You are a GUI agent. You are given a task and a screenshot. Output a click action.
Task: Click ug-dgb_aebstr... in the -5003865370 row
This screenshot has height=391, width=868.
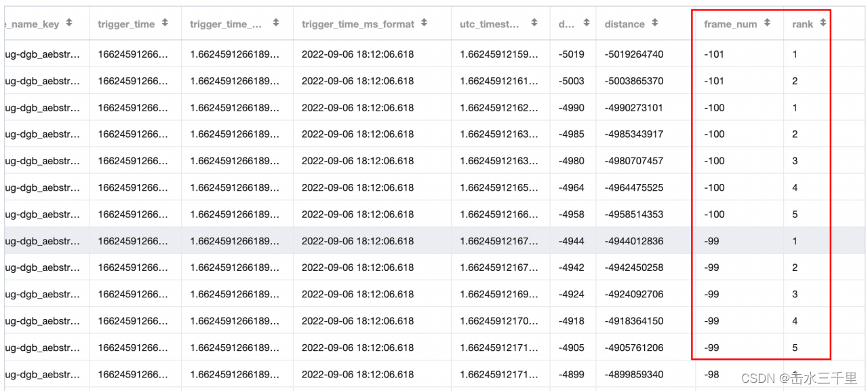click(x=42, y=81)
